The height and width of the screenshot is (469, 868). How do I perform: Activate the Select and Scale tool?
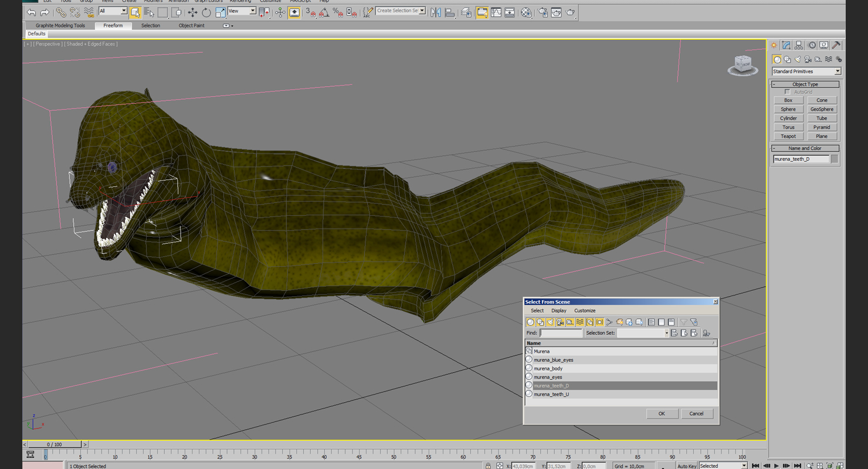220,12
